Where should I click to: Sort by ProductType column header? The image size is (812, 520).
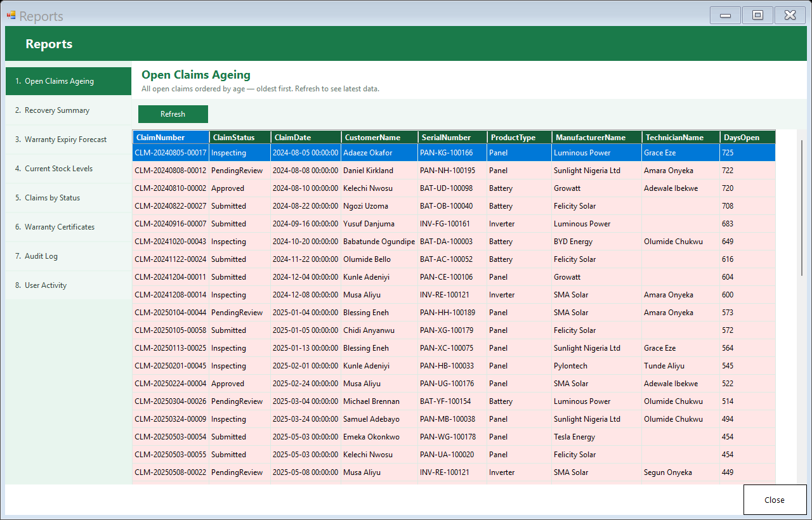[520, 137]
